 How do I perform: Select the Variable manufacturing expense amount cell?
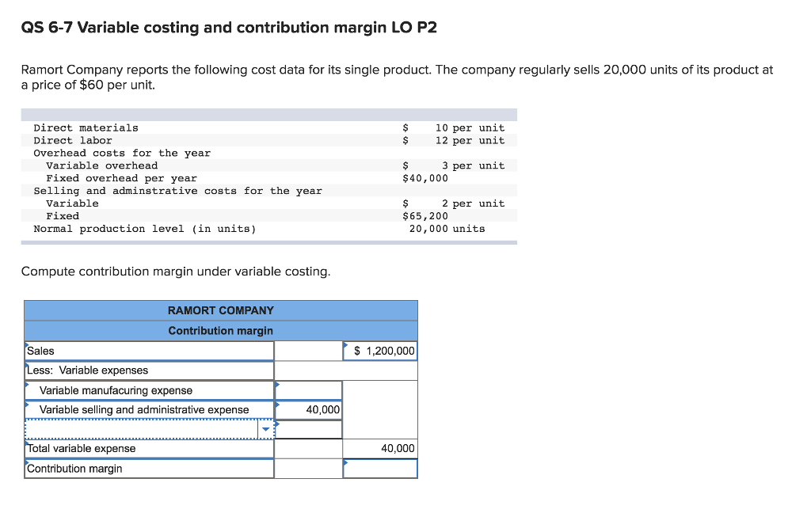308,389
